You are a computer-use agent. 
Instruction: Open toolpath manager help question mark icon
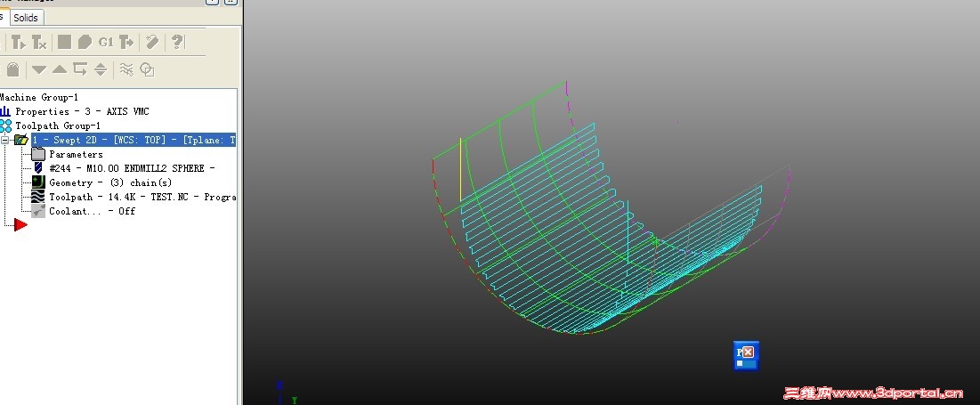pos(177,42)
